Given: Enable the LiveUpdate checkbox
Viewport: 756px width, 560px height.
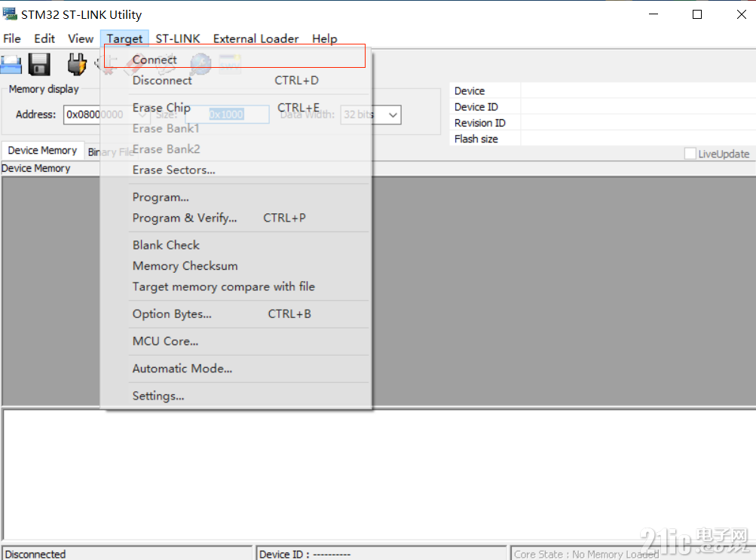Looking at the screenshot, I should tap(690, 154).
